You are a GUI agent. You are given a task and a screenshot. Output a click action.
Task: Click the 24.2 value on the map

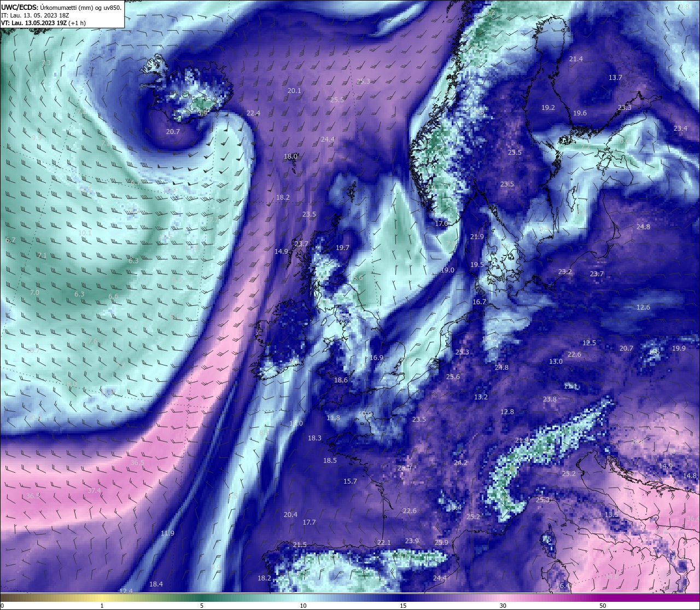pyautogui.click(x=460, y=463)
